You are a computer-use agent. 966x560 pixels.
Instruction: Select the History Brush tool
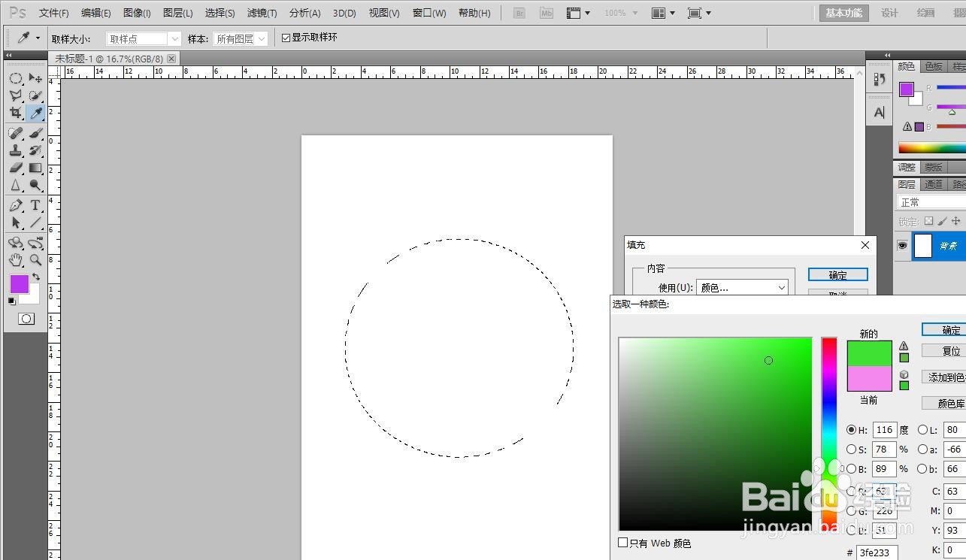tap(35, 150)
